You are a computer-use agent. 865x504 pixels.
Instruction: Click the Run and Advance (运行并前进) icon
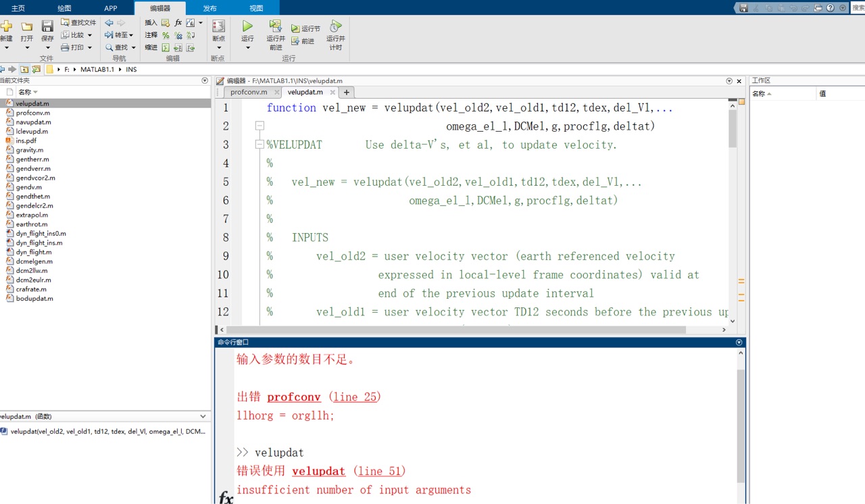(x=275, y=26)
